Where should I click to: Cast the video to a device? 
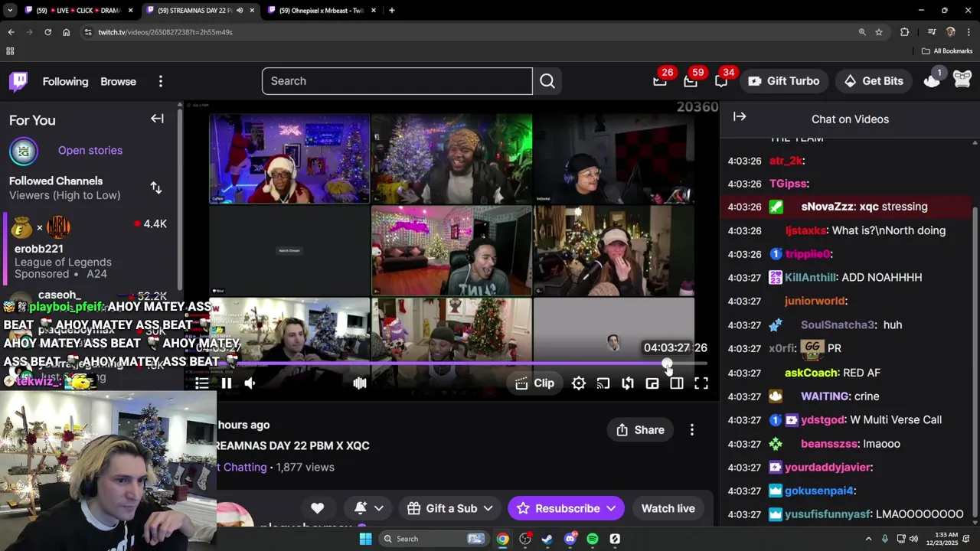point(603,383)
